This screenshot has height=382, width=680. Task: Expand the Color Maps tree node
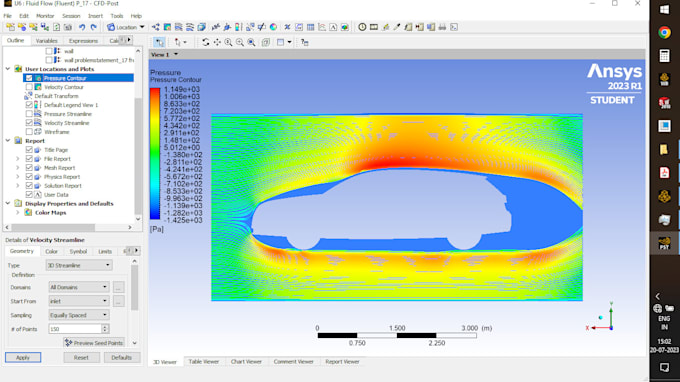point(18,212)
